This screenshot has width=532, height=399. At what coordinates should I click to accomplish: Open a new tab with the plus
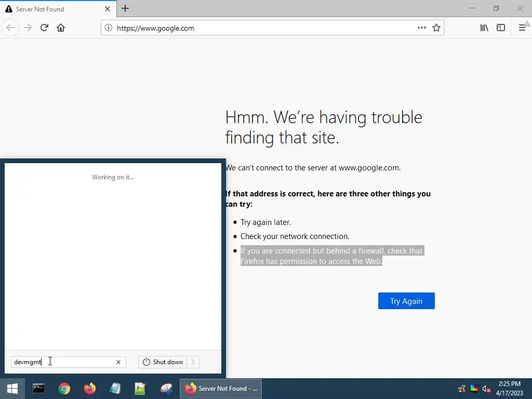click(x=125, y=8)
